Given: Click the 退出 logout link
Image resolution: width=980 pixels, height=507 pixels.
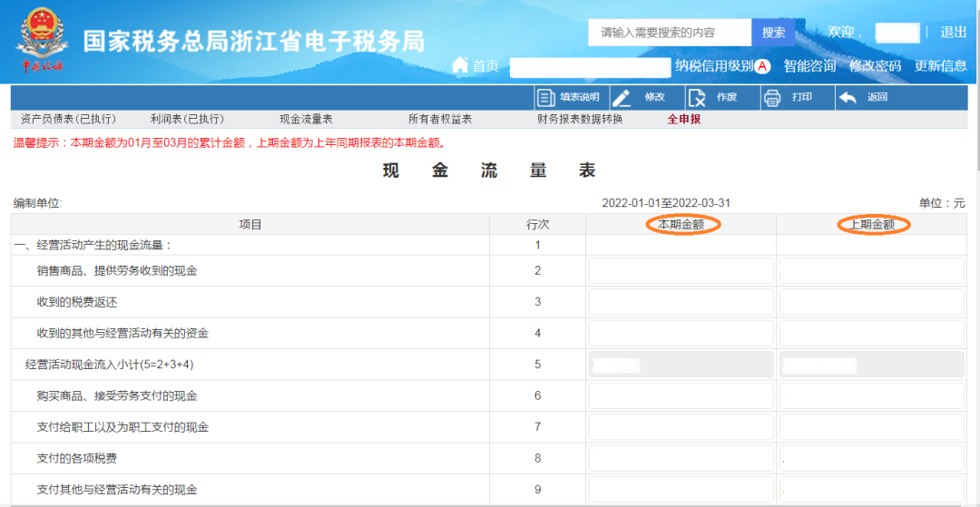Looking at the screenshot, I should pyautogui.click(x=953, y=33).
